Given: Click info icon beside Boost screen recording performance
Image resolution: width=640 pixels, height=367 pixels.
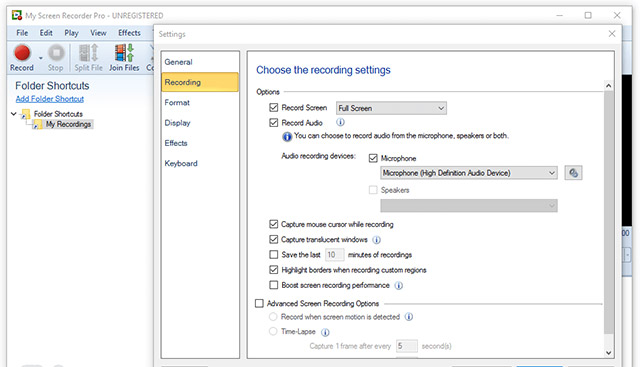Looking at the screenshot, I should pyautogui.click(x=399, y=285).
